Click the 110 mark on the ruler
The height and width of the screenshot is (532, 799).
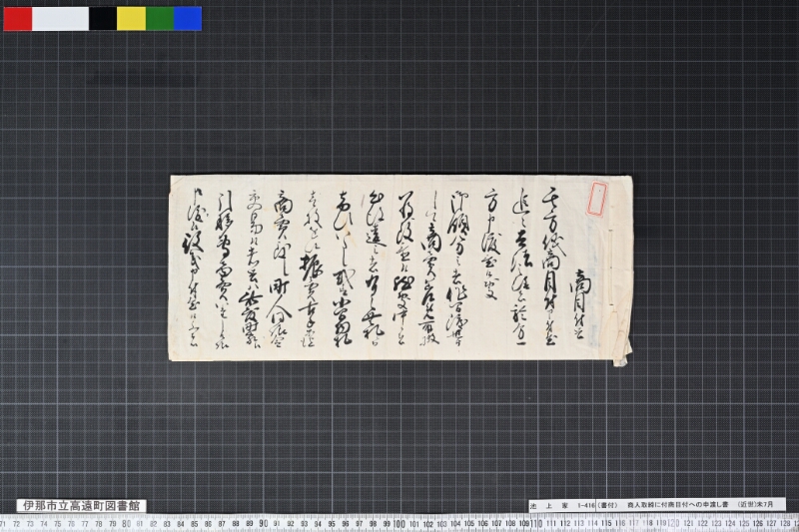click(537, 523)
